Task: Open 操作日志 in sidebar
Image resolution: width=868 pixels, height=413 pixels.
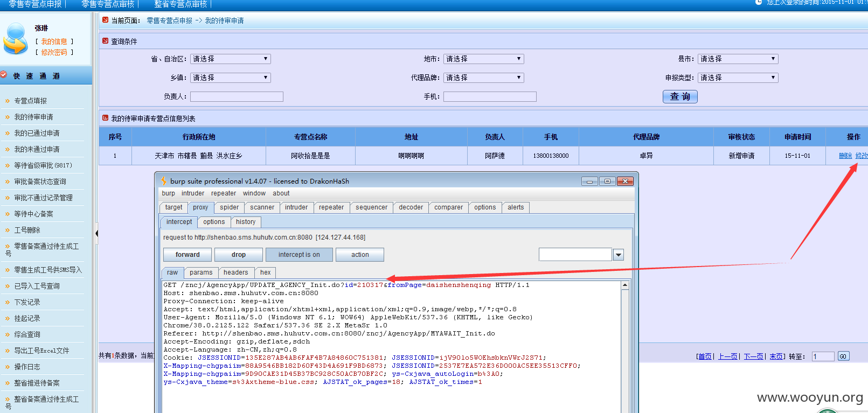Action: (27, 367)
